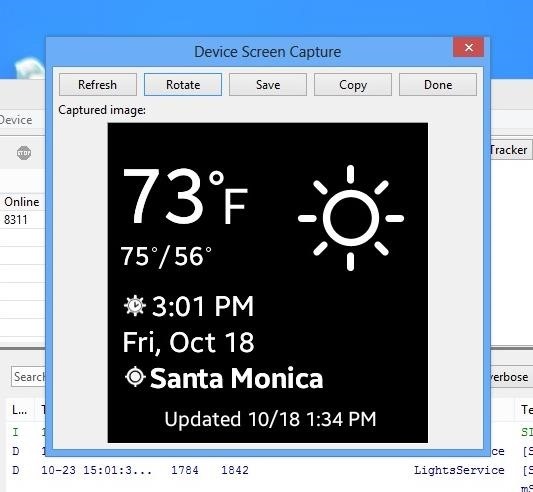
Task: Click the stop sign icon in background window
Action: coord(24,153)
